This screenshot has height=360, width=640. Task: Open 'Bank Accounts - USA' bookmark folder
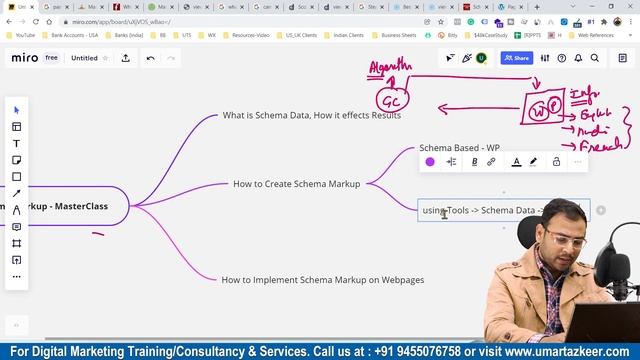(70, 36)
